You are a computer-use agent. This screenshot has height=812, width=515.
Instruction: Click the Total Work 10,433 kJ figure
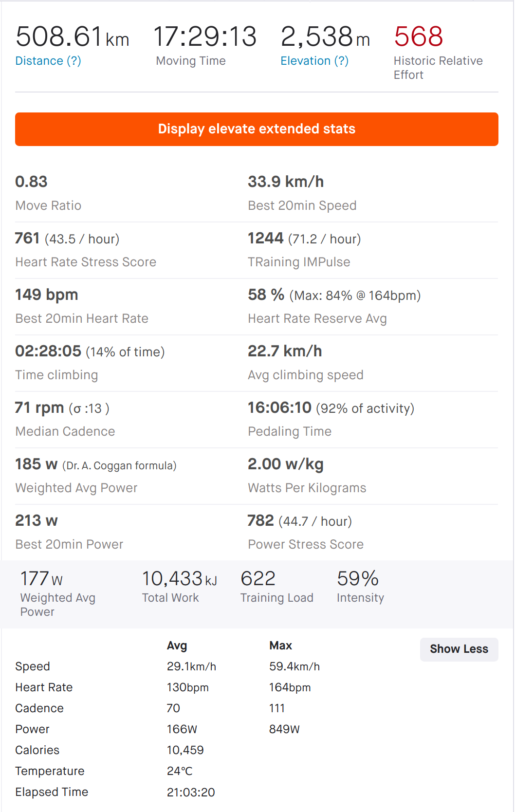point(180,579)
